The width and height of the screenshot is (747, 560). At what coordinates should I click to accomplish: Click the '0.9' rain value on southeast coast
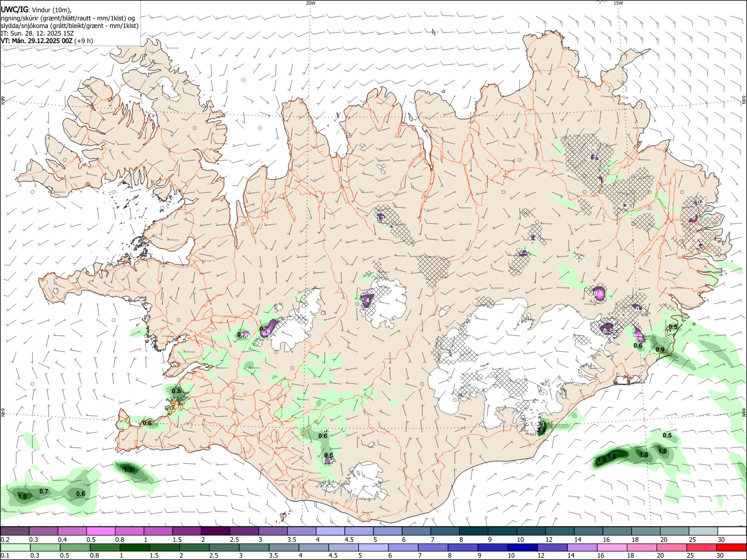click(660, 349)
